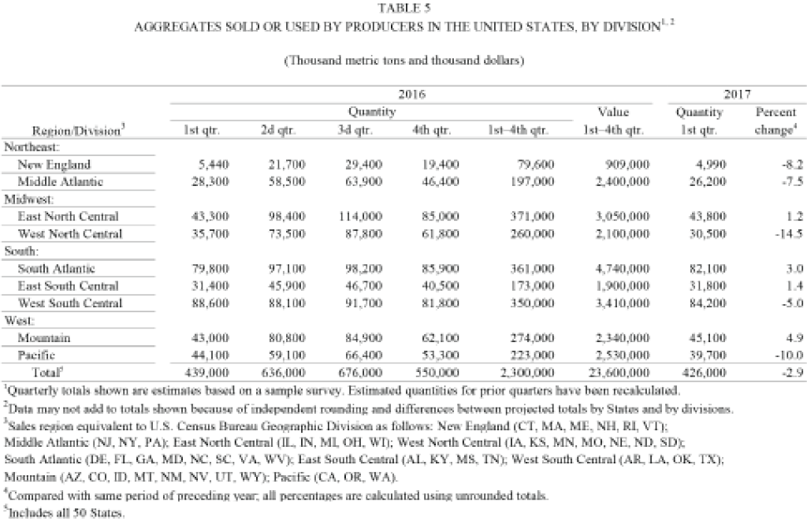Click the South Atlantic row label
This screenshot has height=532, width=807.
(60, 268)
